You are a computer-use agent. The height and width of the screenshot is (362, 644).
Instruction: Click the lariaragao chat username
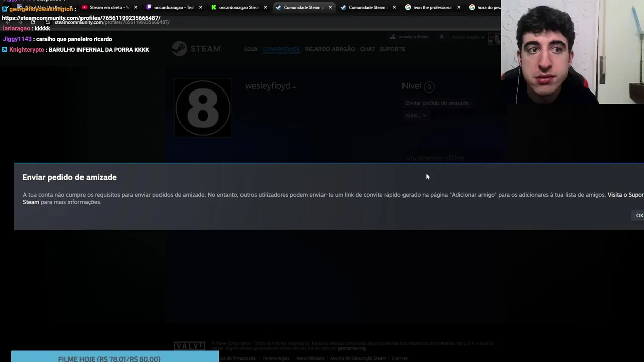17,28
